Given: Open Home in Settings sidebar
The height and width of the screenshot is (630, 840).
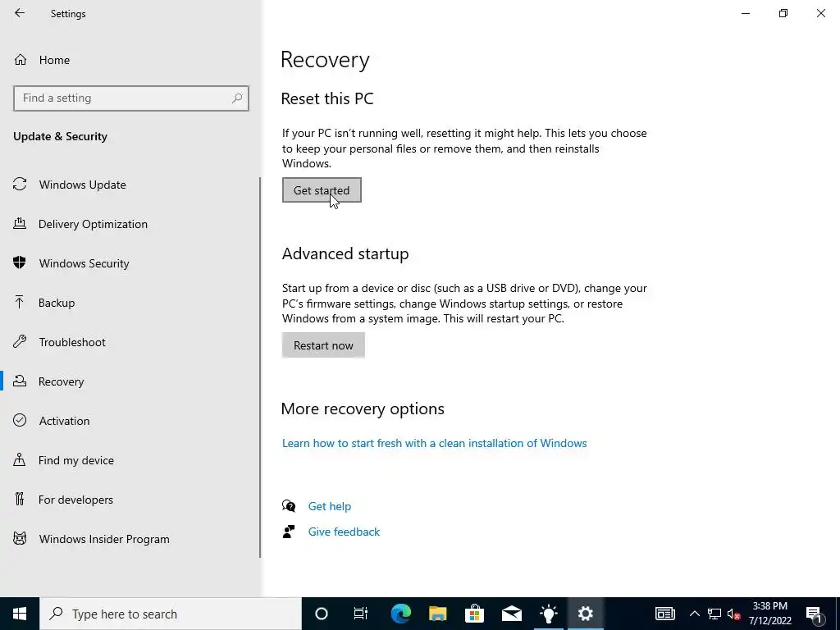Looking at the screenshot, I should coord(54,60).
